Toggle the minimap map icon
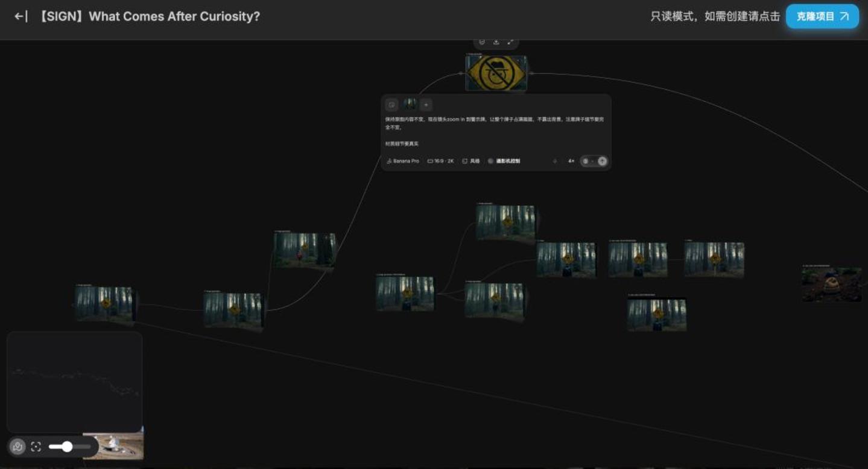Viewport: 868px width, 469px height. pyautogui.click(x=17, y=447)
